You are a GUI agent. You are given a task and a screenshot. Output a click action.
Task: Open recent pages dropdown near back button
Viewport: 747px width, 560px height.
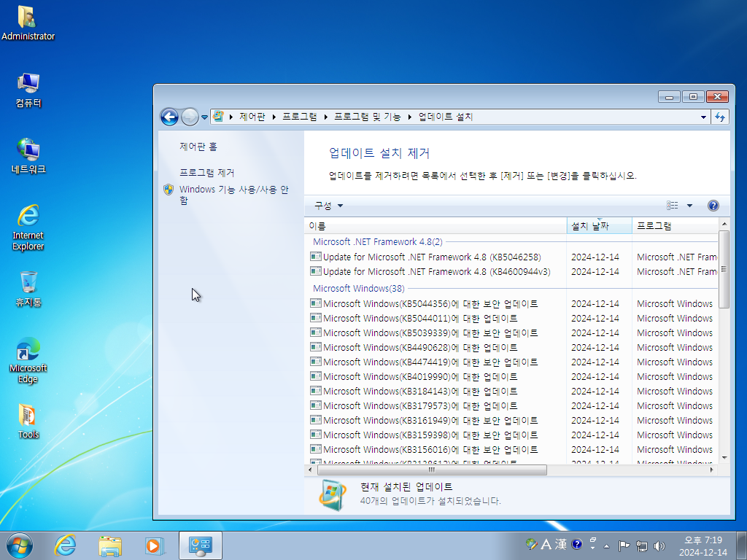204,117
